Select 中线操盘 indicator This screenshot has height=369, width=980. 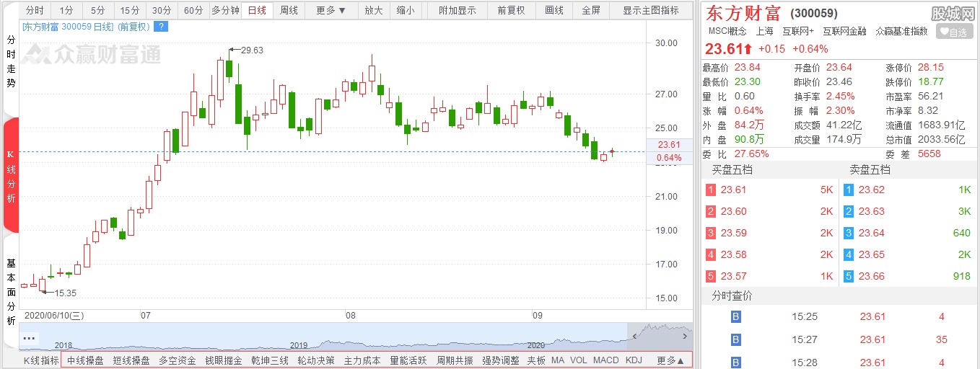[84, 360]
